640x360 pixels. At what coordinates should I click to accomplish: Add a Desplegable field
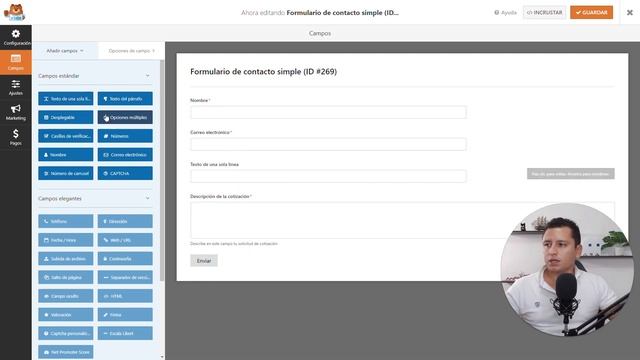pos(66,117)
